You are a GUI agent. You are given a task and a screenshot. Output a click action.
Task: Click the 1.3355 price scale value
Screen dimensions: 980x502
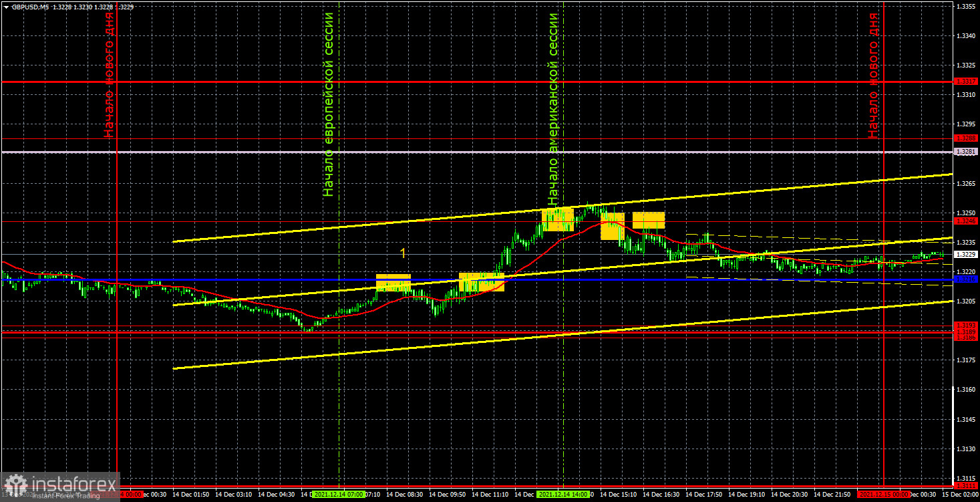click(x=965, y=6)
